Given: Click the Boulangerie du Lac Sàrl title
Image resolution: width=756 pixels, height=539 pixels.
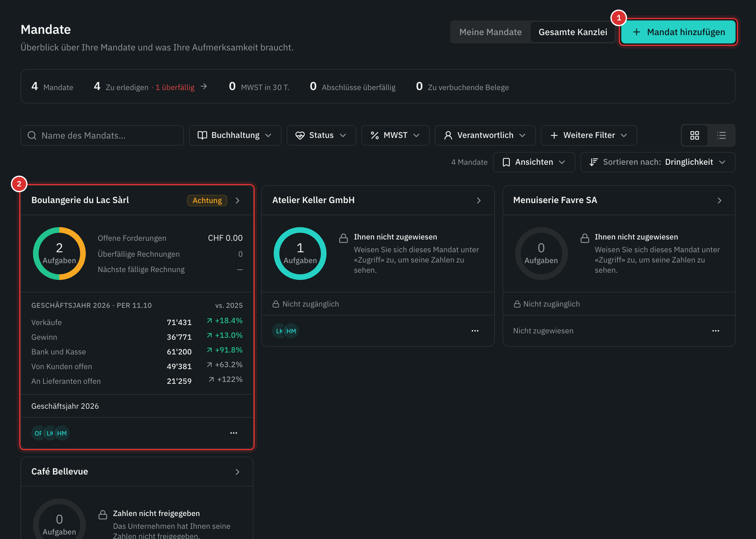Looking at the screenshot, I should pyautogui.click(x=80, y=200).
